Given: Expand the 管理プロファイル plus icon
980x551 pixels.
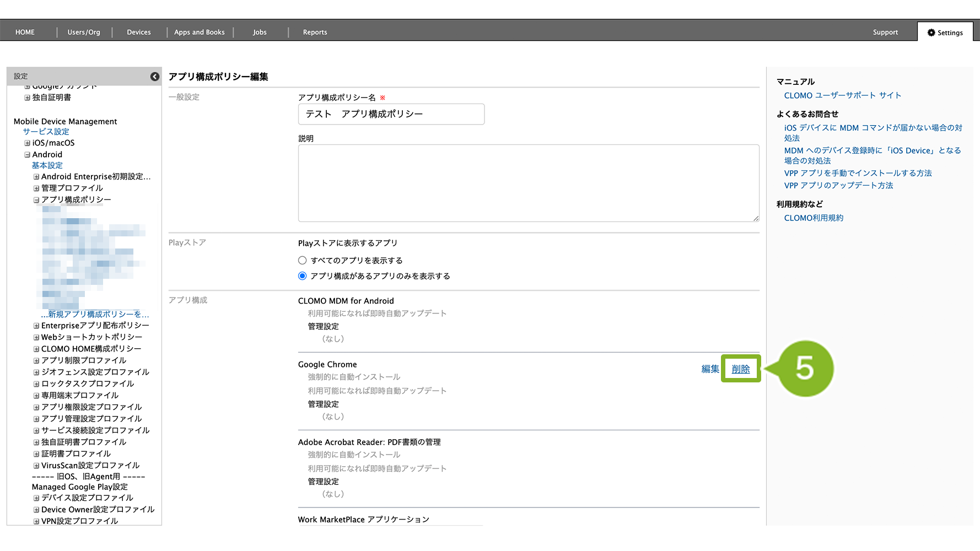Looking at the screenshot, I should (x=36, y=188).
